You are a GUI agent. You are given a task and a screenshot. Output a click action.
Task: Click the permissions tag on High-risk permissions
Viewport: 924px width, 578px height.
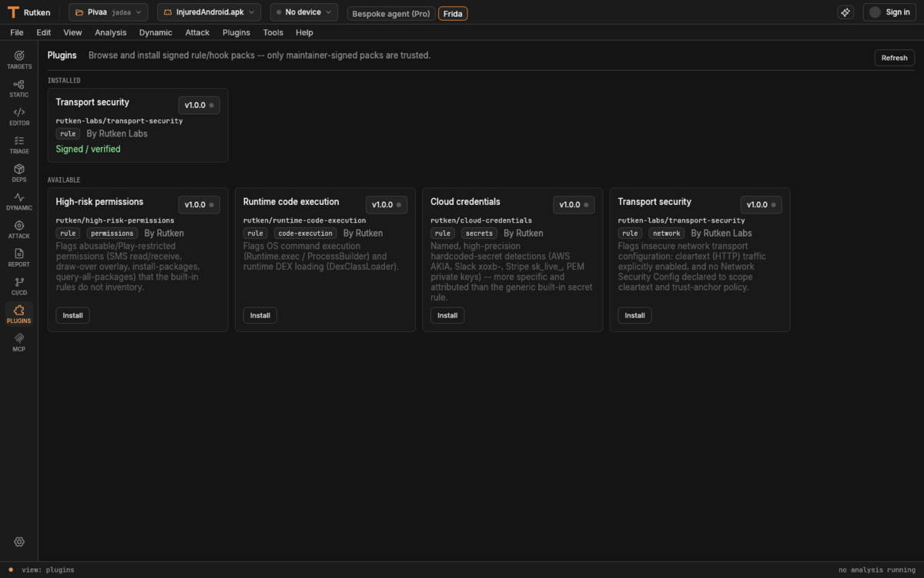coord(112,233)
